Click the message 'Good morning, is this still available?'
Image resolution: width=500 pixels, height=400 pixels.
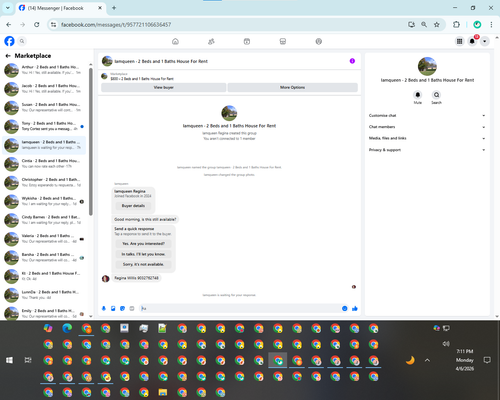[145, 219]
